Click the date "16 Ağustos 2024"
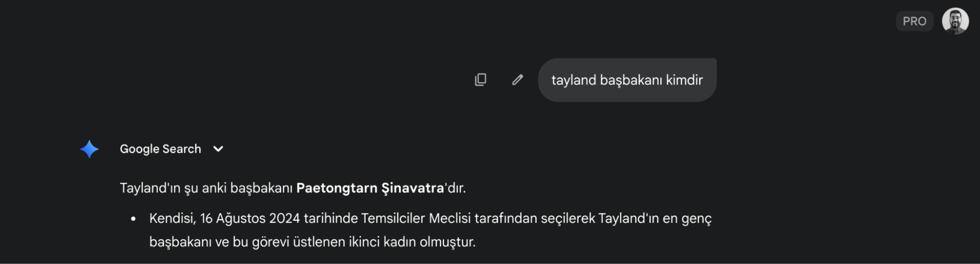The image size is (980, 264). (x=250, y=218)
